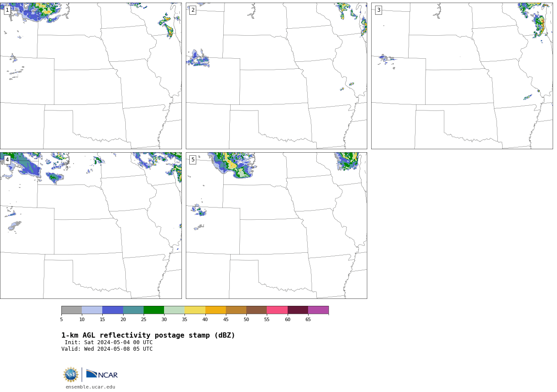Click the member number 3 label box
This screenshot has height=392, width=557.
point(378,10)
